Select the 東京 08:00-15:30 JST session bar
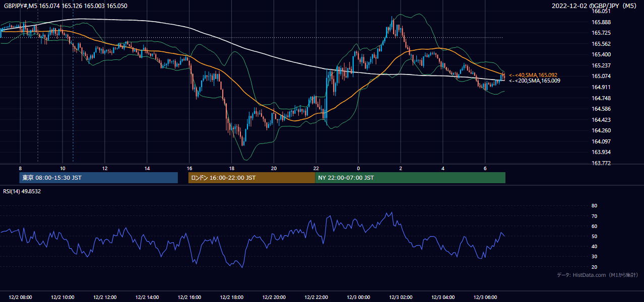 [99, 178]
